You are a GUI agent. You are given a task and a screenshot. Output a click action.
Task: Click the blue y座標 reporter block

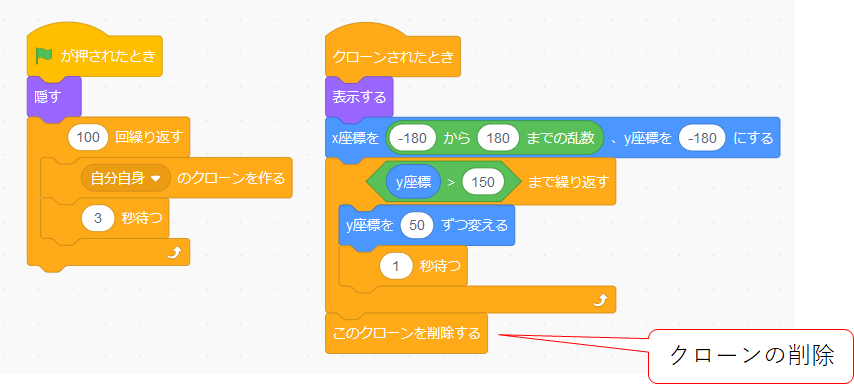[413, 182]
